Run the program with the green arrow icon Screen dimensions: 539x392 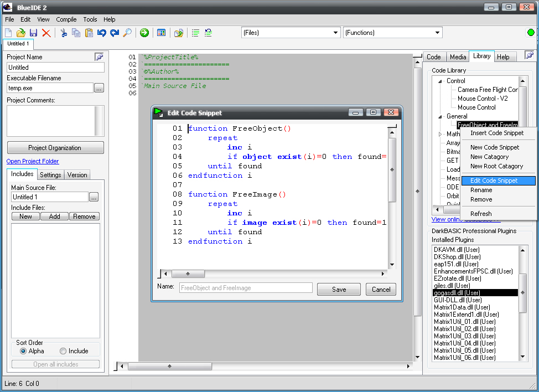[144, 33]
